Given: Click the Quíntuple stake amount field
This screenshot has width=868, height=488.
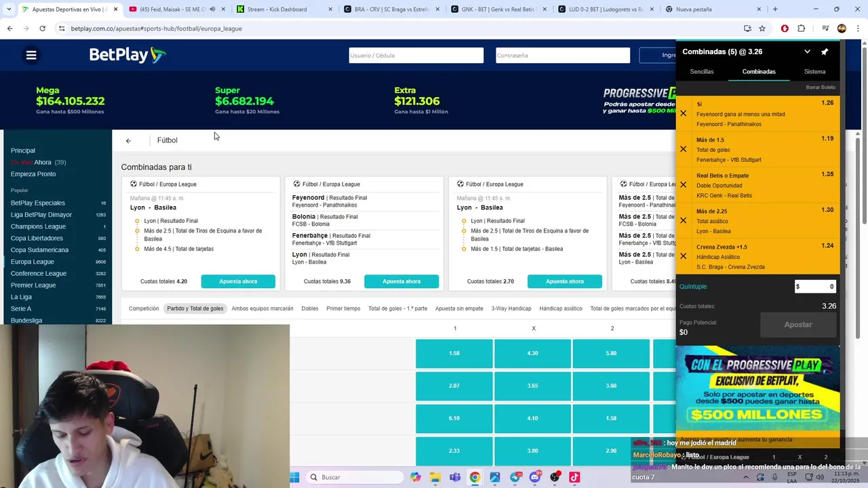Looking at the screenshot, I should pyautogui.click(x=815, y=287).
